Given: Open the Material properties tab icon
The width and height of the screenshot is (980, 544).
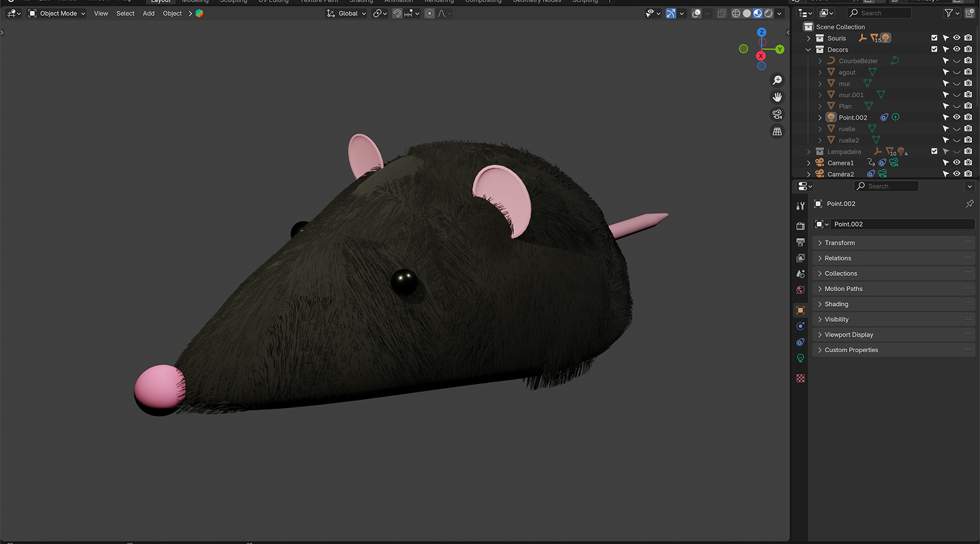Looking at the screenshot, I should click(800, 378).
